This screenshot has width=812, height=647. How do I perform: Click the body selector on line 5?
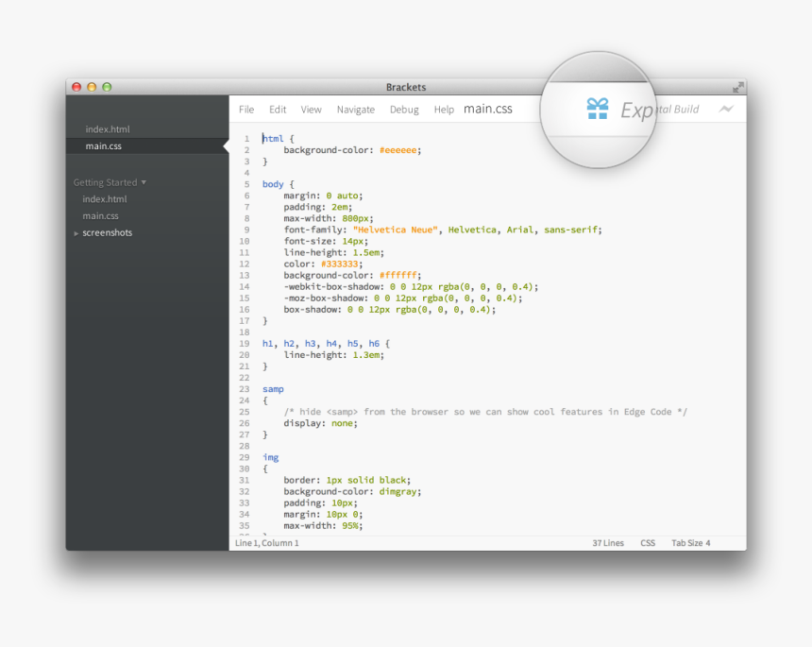[273, 184]
